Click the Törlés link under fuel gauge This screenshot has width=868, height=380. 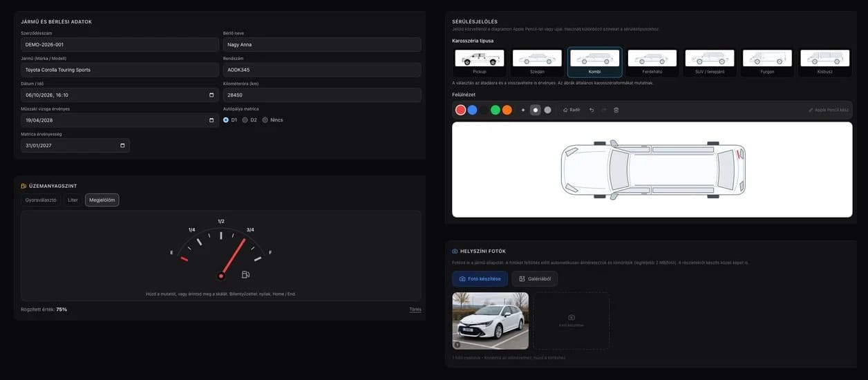(x=415, y=310)
